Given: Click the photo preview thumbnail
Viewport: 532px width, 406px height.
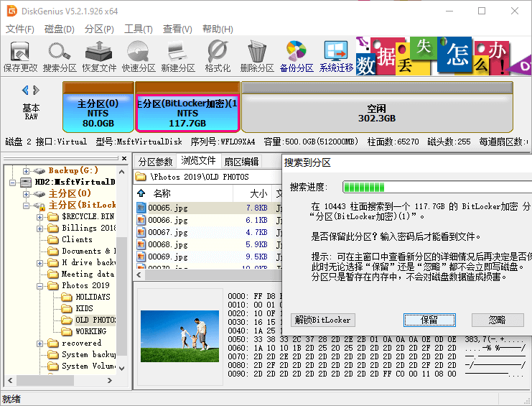Looking at the screenshot, I should click(x=179, y=336).
